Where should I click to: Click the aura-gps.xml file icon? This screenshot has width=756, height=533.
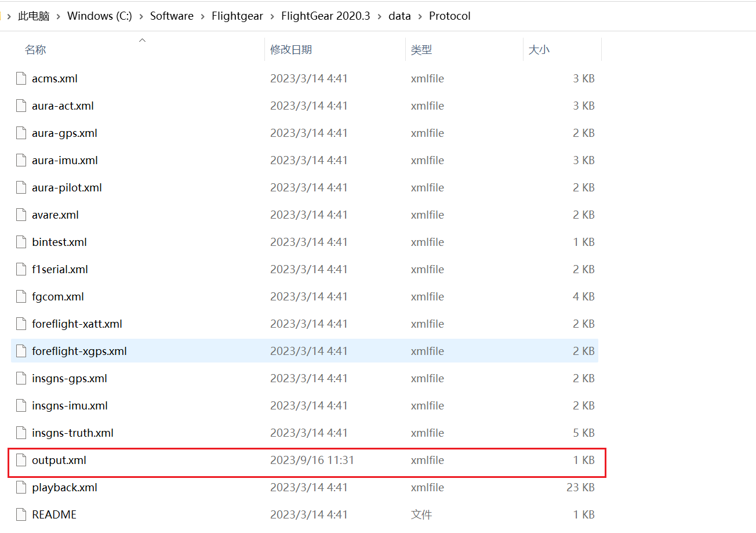tap(20, 133)
